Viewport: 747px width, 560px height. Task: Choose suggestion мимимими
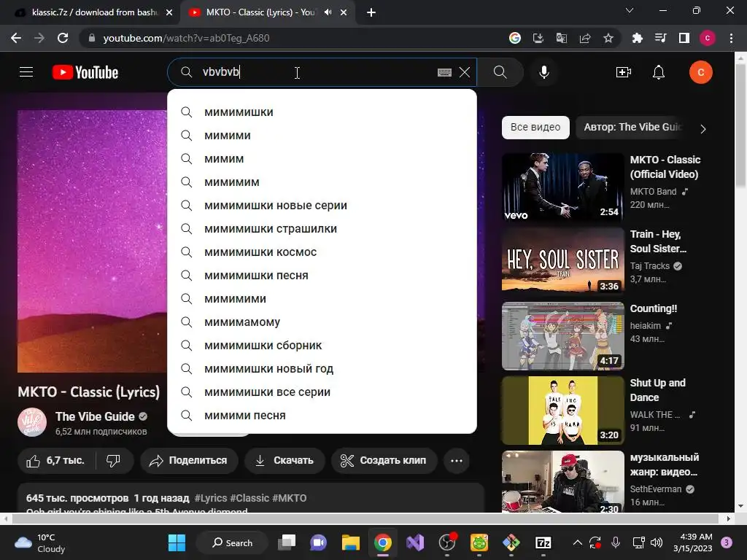coord(322,299)
